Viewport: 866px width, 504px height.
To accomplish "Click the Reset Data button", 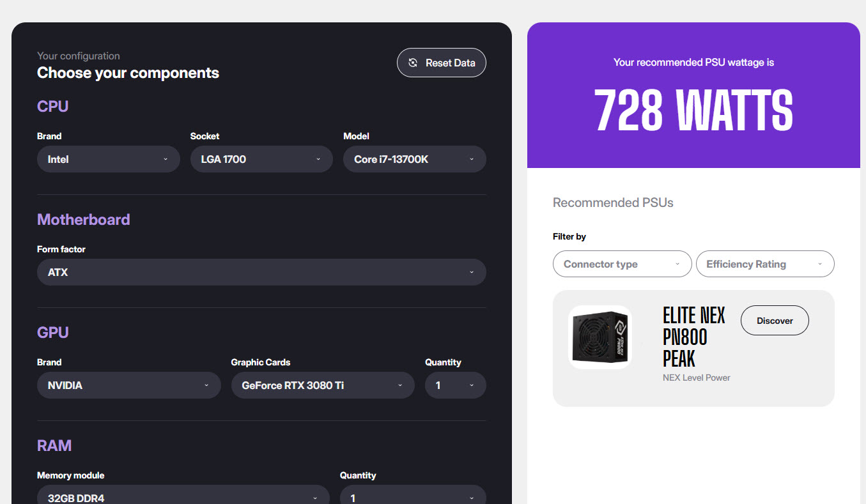I will pos(441,63).
